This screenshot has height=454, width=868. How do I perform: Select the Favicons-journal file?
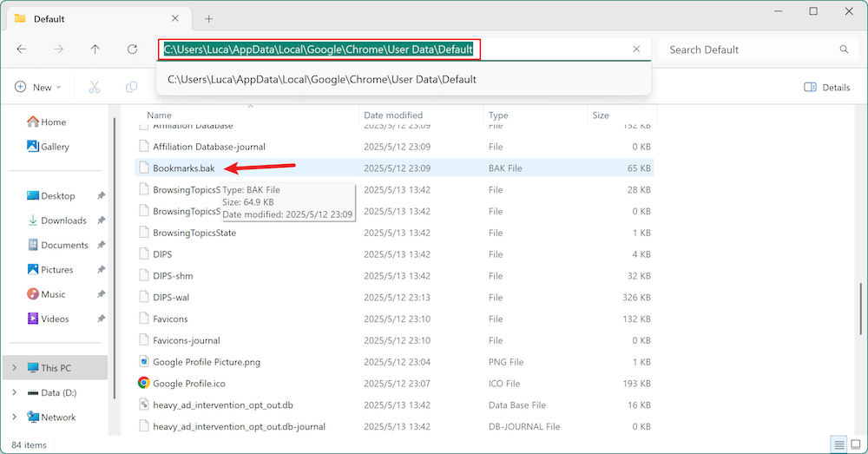[394, 340]
